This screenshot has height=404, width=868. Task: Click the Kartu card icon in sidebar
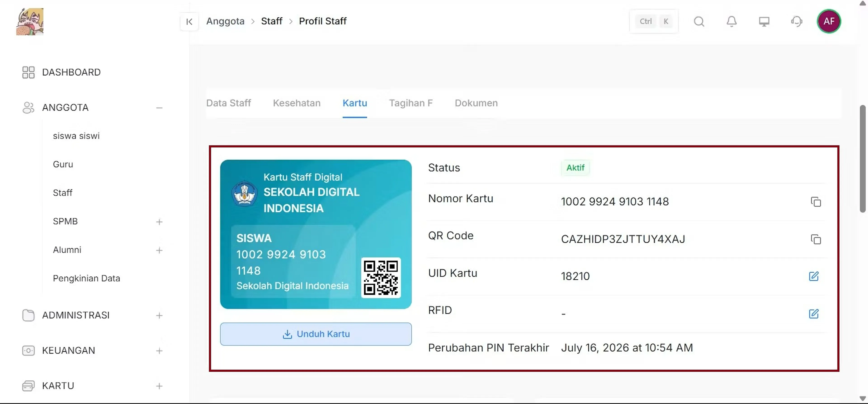(28, 386)
